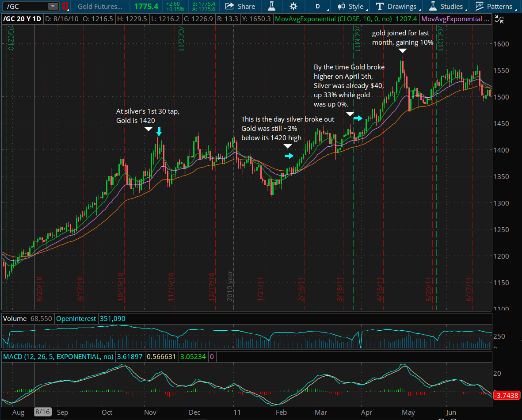Click the May label on time axis
The width and height of the screenshot is (522, 420).
[408, 412]
